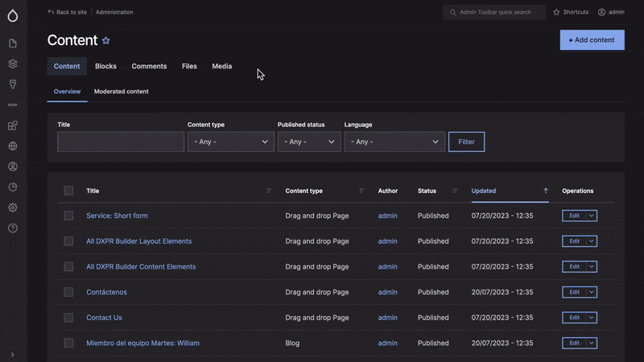
Task: Click the globe icon in sidebar
Action: [x=12, y=146]
